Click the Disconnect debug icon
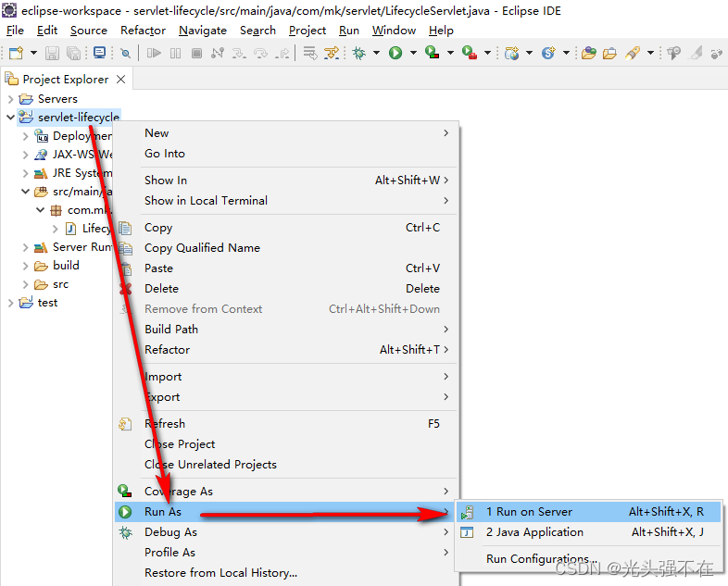Screen dimensions: 728x586 (218, 53)
